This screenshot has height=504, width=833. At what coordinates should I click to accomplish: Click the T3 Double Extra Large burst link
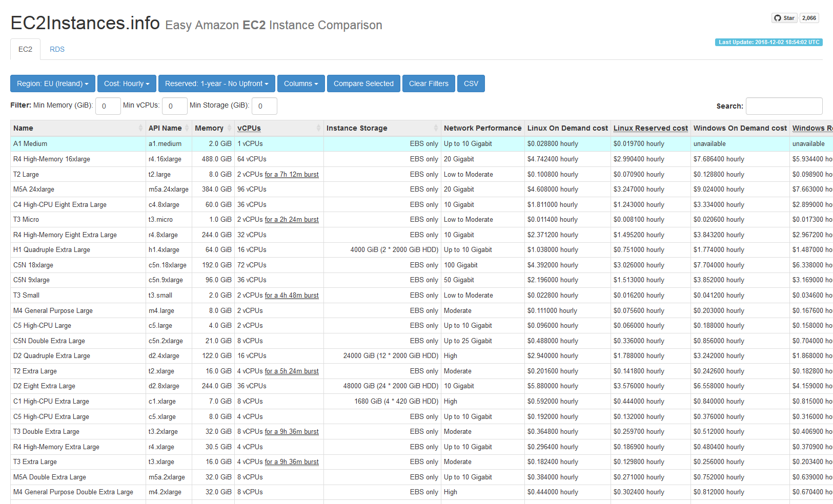[292, 432]
